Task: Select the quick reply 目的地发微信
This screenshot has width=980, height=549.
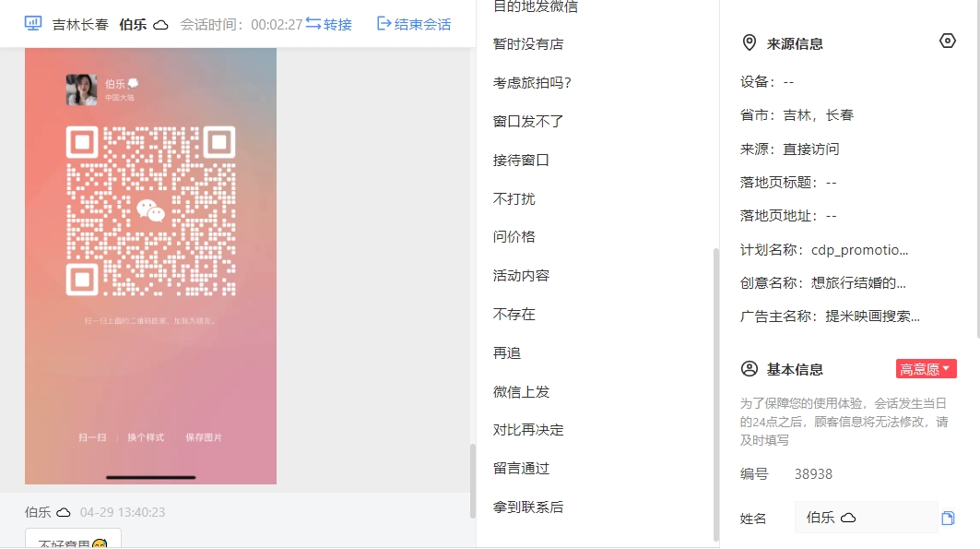Action: (x=536, y=6)
